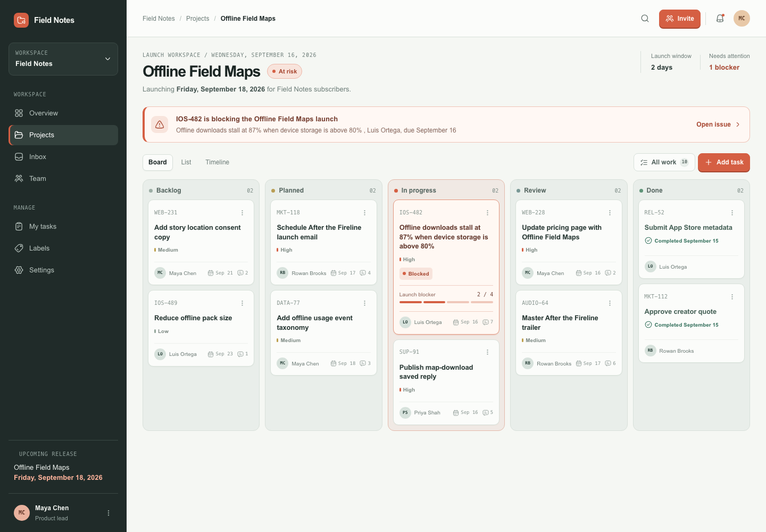
Task: Click the Projects breadcrumb link
Action: pyautogui.click(x=198, y=19)
